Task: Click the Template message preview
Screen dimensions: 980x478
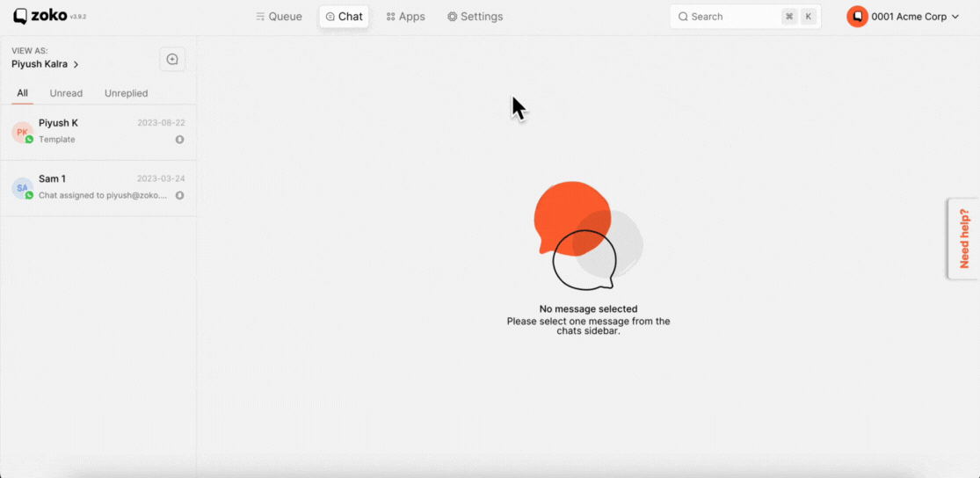Action: (x=57, y=140)
